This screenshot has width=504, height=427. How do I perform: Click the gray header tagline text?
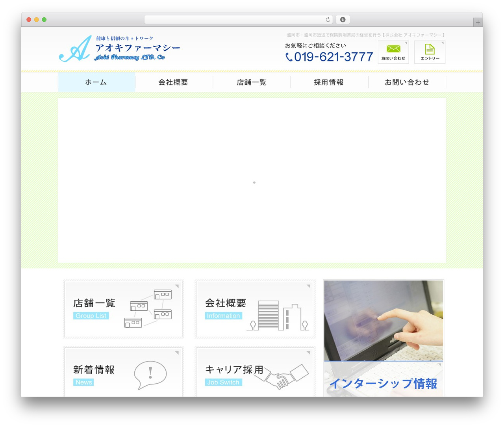(x=366, y=35)
